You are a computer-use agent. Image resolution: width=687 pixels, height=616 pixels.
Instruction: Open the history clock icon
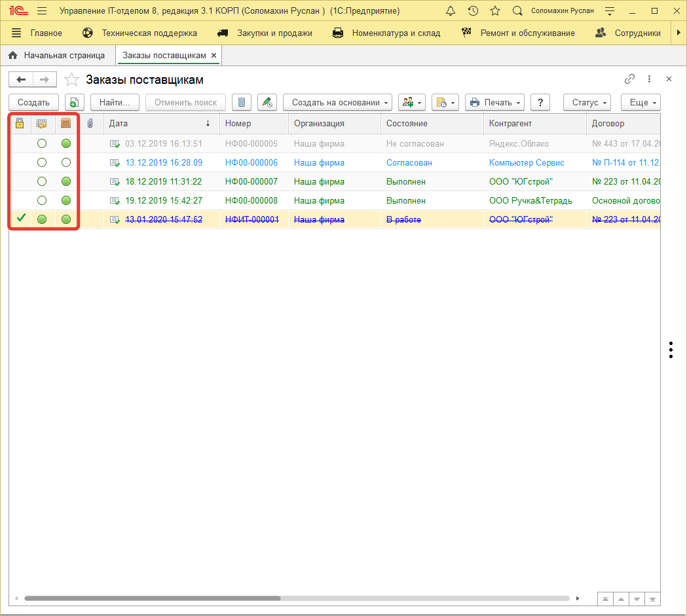coord(473,11)
